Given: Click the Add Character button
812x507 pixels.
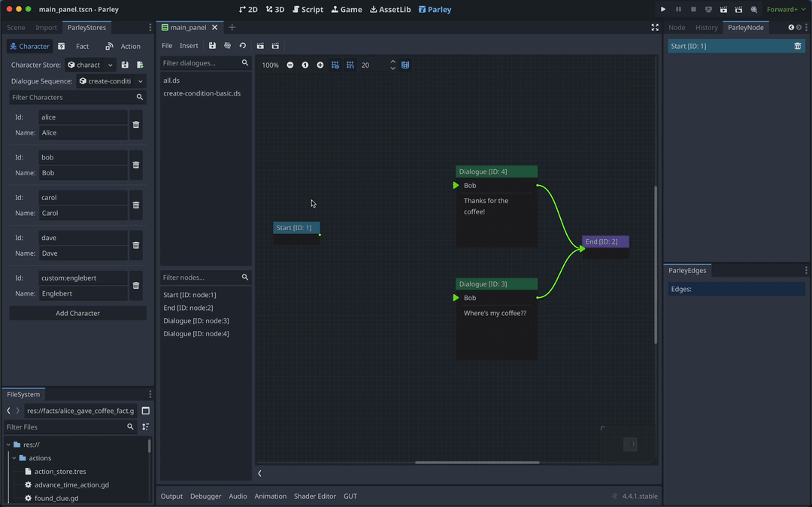Looking at the screenshot, I should (x=77, y=312).
